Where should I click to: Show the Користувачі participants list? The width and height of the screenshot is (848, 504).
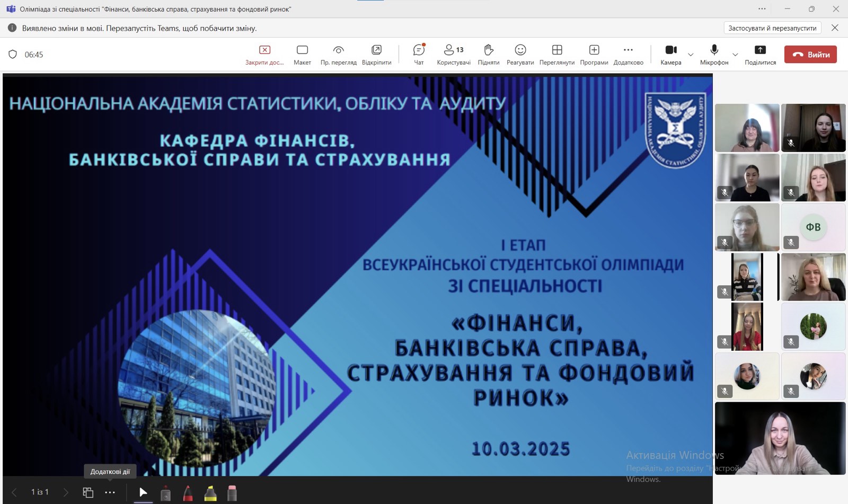(x=453, y=54)
